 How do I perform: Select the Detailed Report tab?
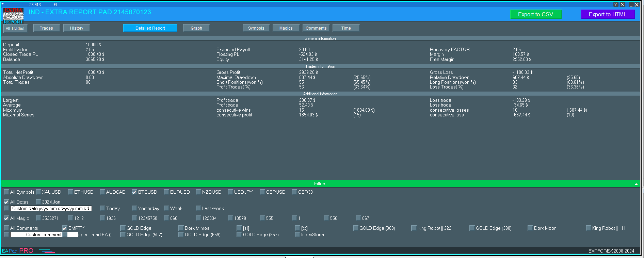pos(150,28)
